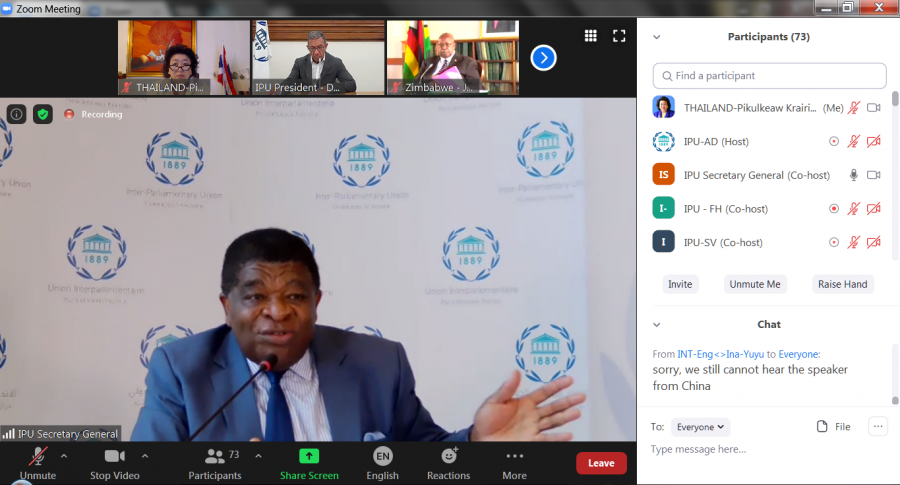Screen dimensions: 900x485
Task: Open the Everyone recipient dropdown
Action: tap(700, 427)
